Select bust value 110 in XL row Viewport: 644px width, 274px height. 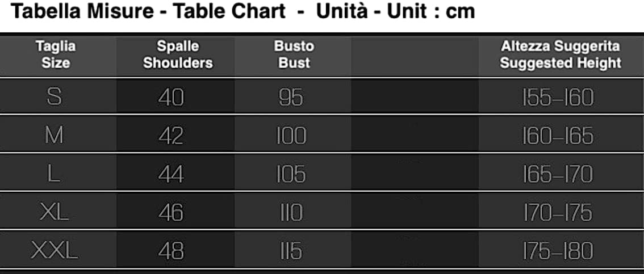coord(292,212)
